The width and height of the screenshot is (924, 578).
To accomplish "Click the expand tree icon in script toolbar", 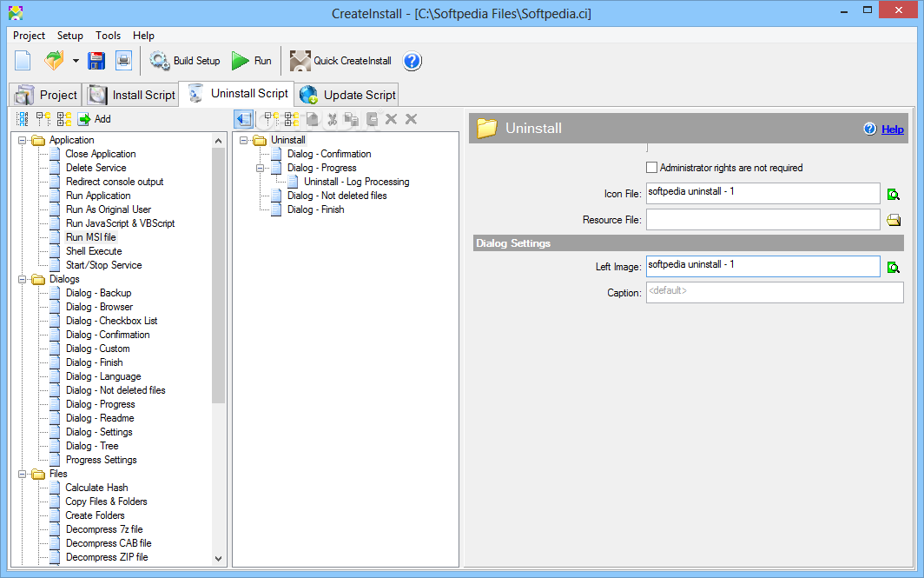I will 292,119.
